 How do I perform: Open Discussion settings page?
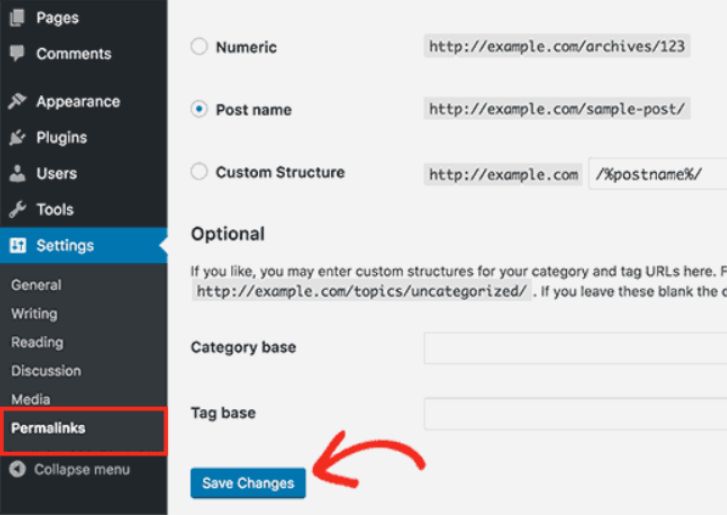pyautogui.click(x=46, y=371)
